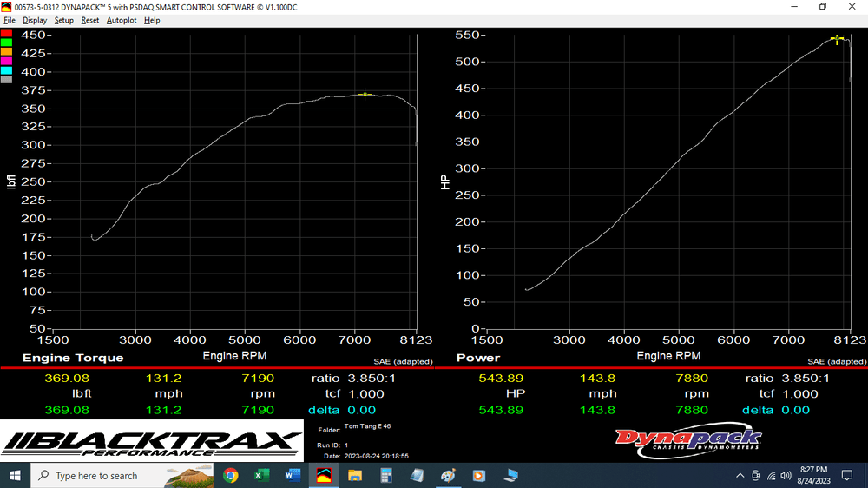
Task: Open Excel from the taskbar
Action: [261, 476]
